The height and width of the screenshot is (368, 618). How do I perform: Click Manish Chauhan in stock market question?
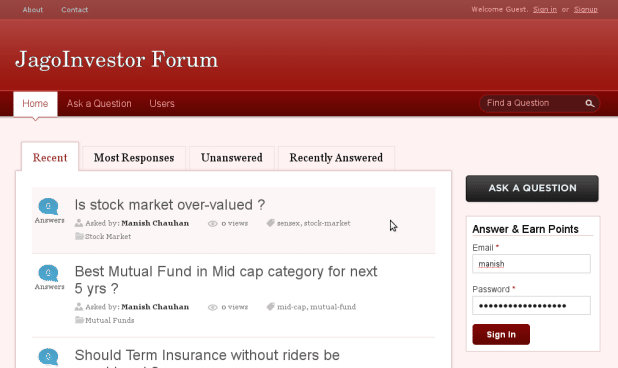point(155,223)
